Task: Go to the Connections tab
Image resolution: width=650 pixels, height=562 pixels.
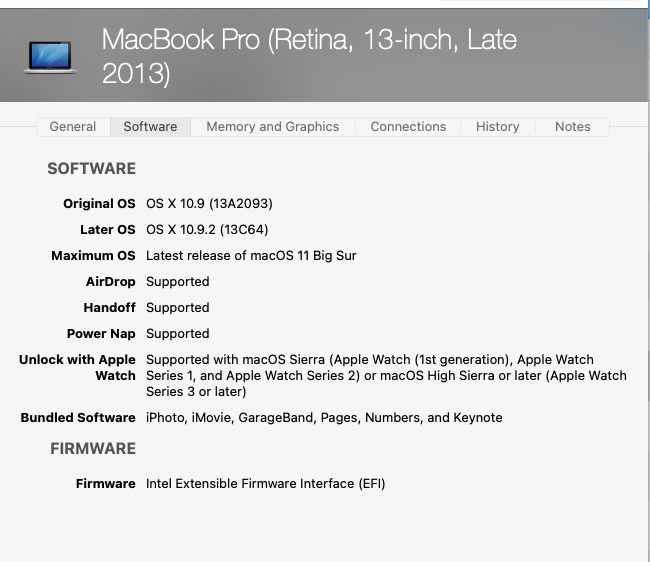Action: coord(408,127)
